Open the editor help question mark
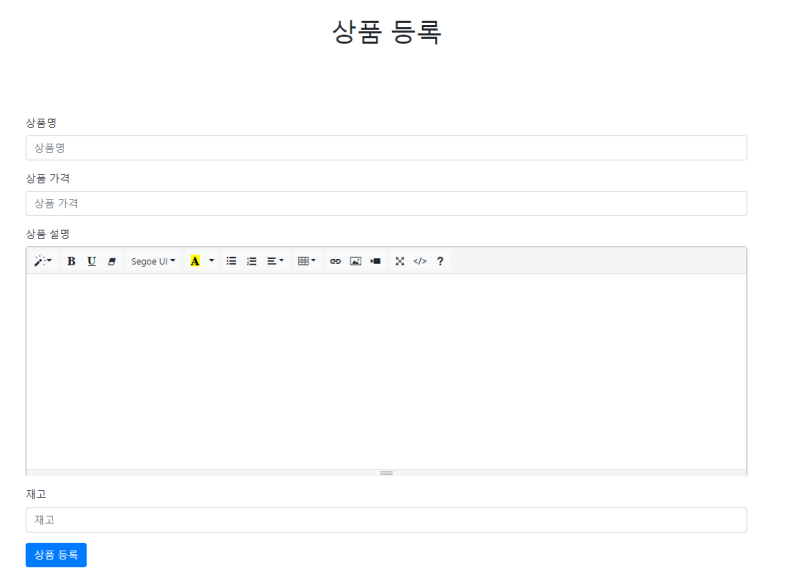The height and width of the screenshot is (579, 800). tap(440, 261)
